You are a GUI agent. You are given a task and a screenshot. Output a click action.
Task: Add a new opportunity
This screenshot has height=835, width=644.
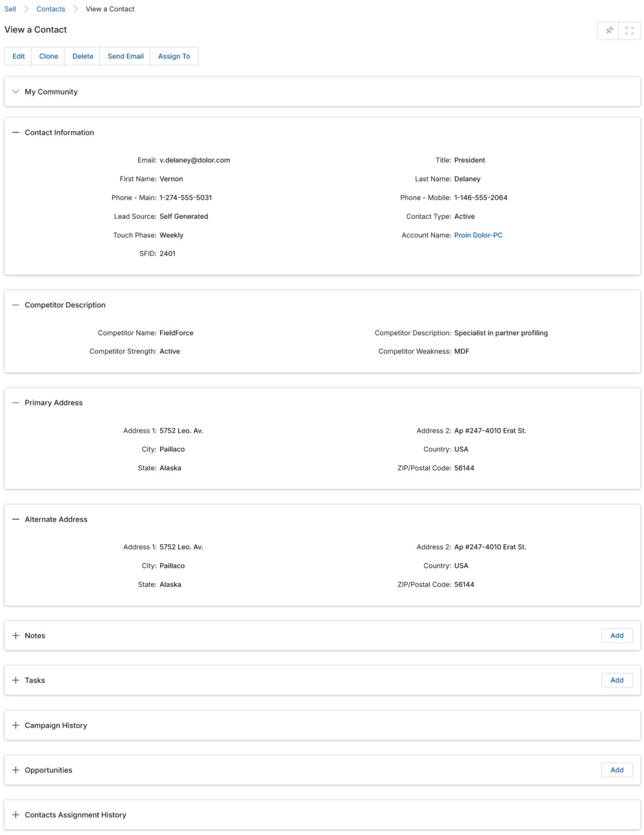tap(617, 770)
